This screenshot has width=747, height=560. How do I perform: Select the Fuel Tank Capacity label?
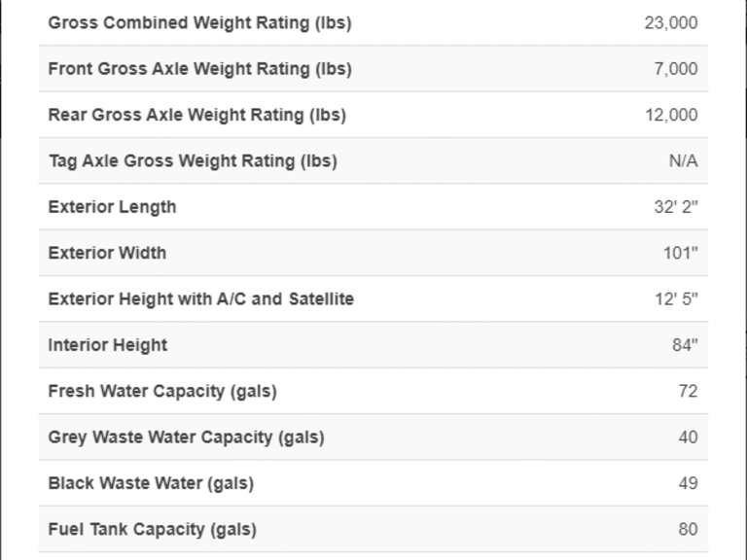(153, 530)
